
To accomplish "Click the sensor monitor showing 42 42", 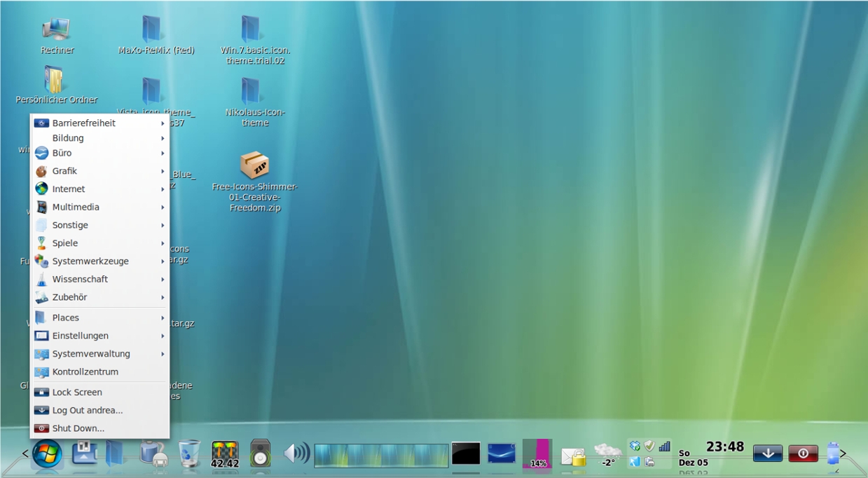I will pyautogui.click(x=225, y=454).
